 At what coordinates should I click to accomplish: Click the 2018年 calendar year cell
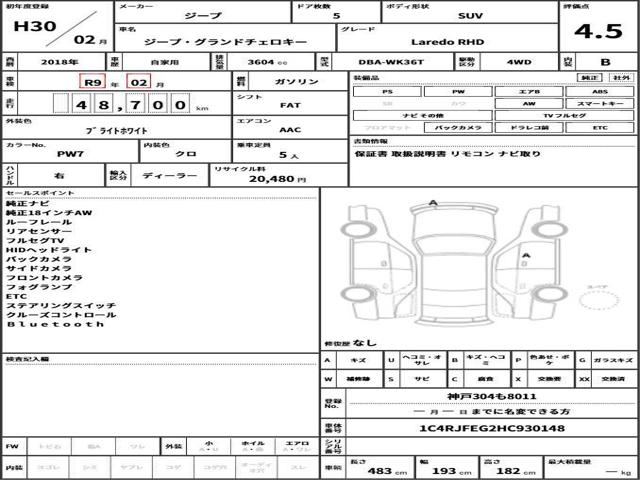(x=60, y=62)
